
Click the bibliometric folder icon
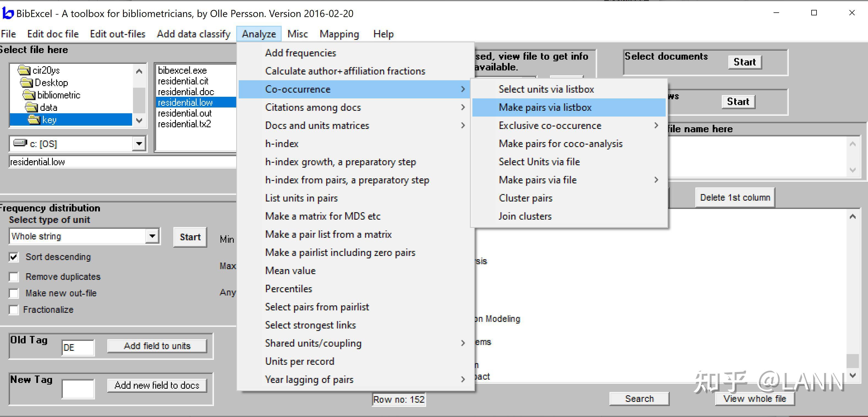[29, 95]
